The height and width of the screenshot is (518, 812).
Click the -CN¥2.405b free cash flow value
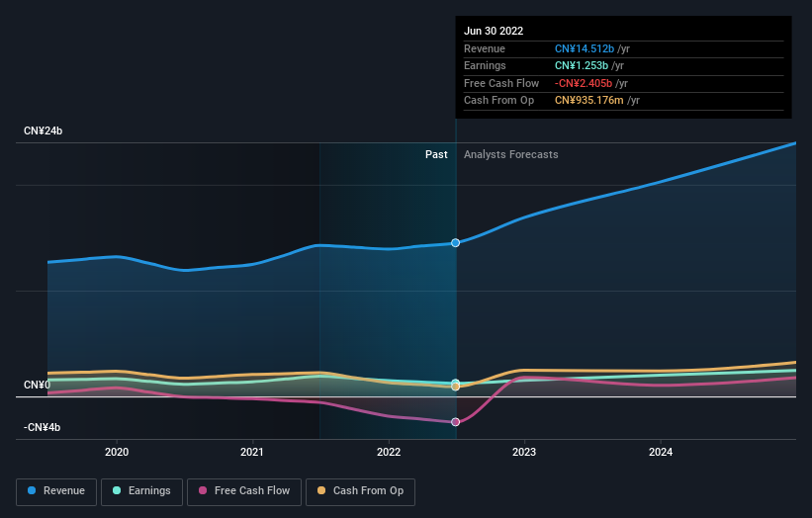tap(584, 83)
